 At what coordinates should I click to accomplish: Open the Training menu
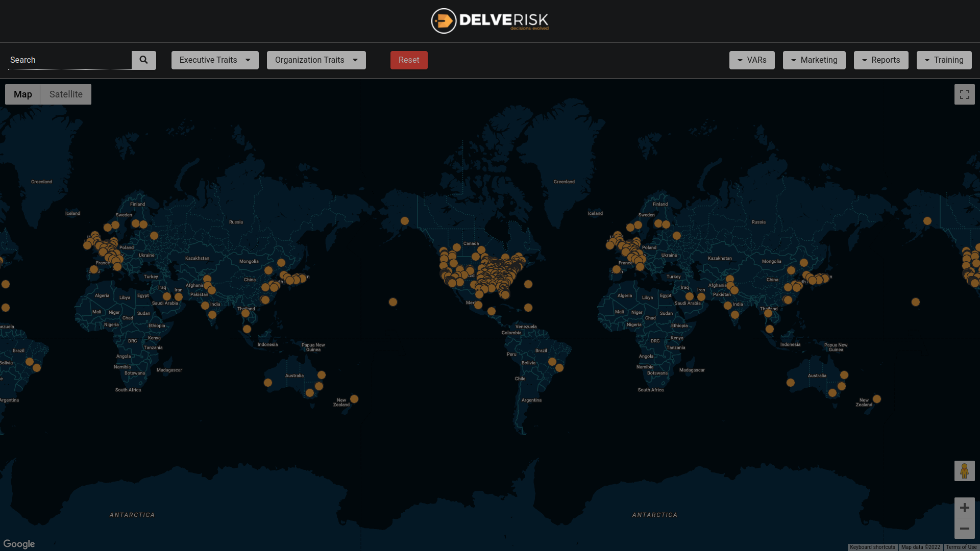944,60
